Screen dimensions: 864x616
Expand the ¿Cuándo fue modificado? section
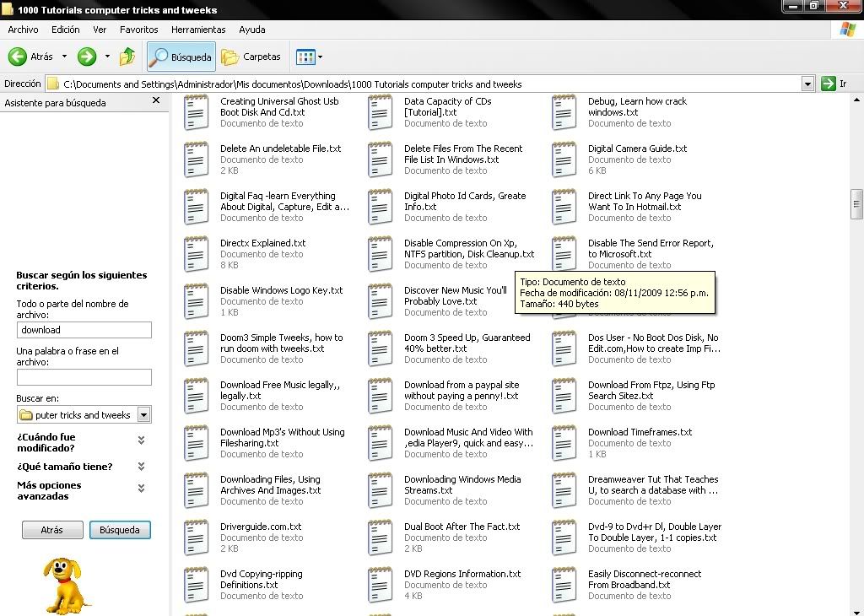[141, 440]
